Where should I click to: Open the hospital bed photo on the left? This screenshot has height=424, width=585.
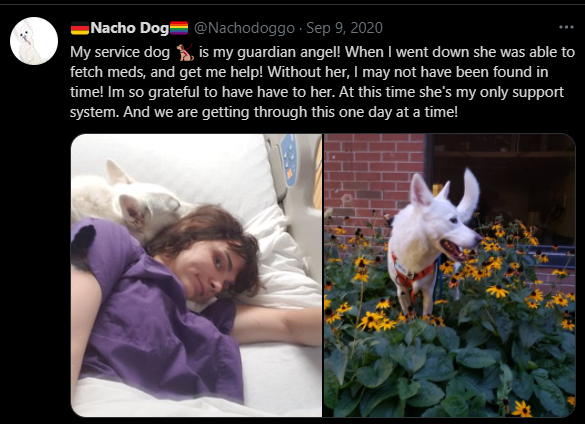[x=196, y=275]
